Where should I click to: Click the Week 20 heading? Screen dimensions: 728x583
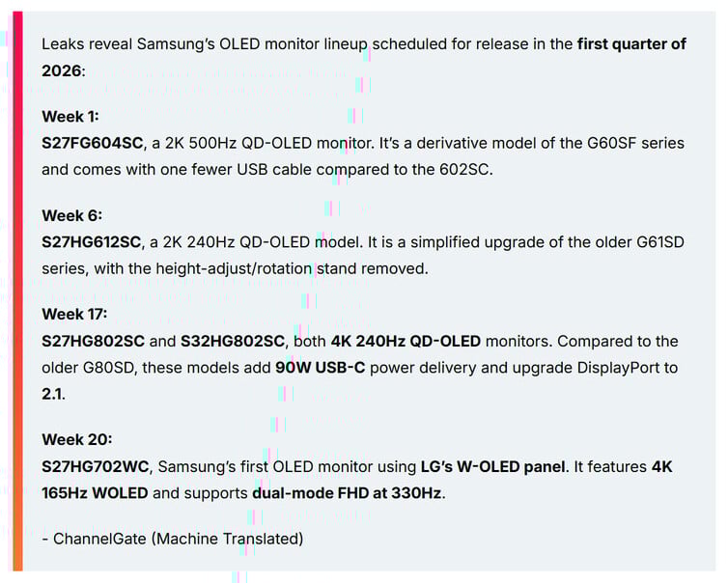(76, 440)
